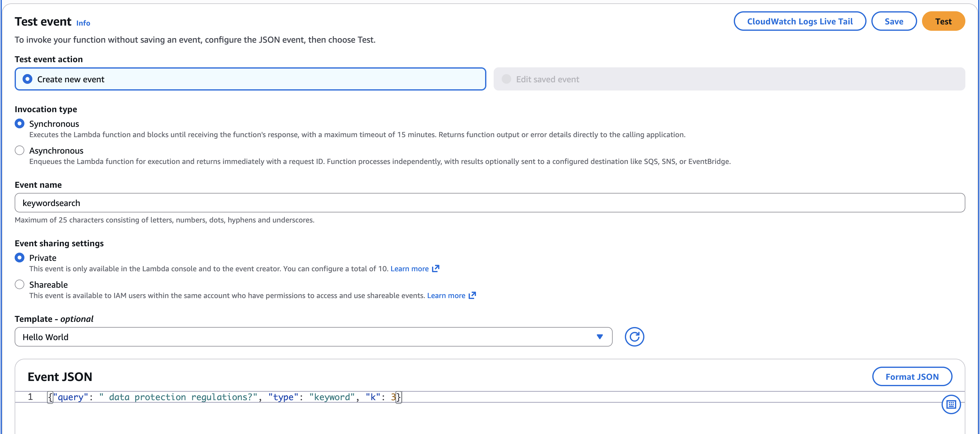Click line number 1 in JSON editor gutter
This screenshot has height=434, width=980.
[31, 397]
